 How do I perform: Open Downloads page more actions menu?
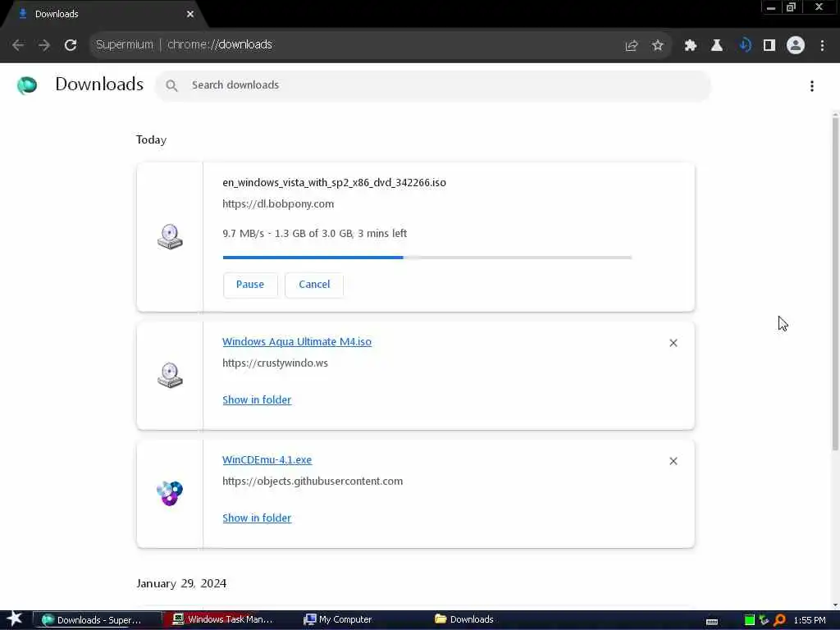coord(812,85)
